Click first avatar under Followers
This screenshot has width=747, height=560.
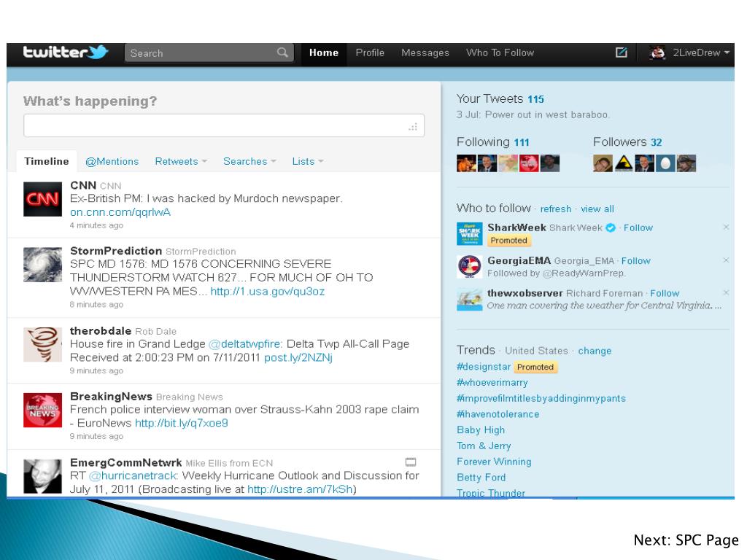603,163
